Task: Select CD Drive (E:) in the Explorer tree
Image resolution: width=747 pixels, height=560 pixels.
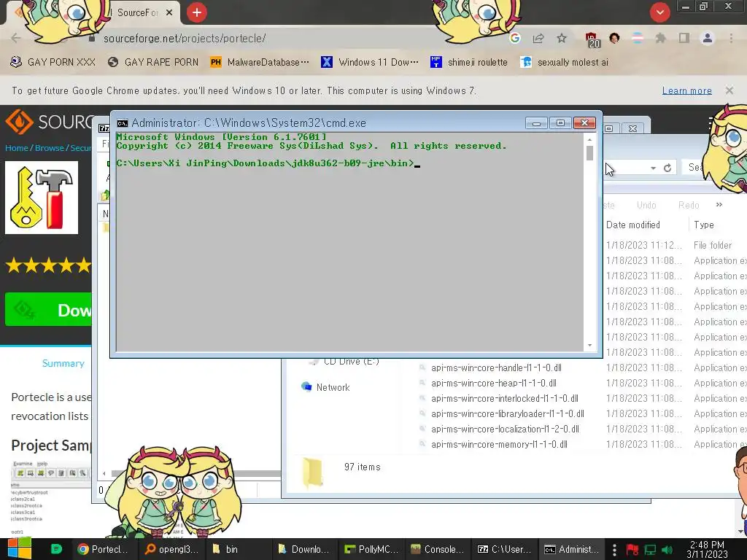Action: (344, 362)
